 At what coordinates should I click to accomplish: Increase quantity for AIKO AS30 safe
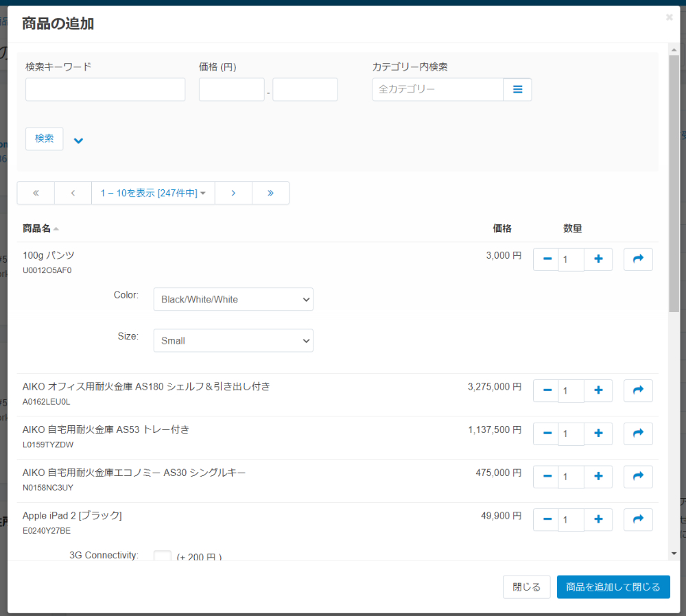pyautogui.click(x=598, y=477)
